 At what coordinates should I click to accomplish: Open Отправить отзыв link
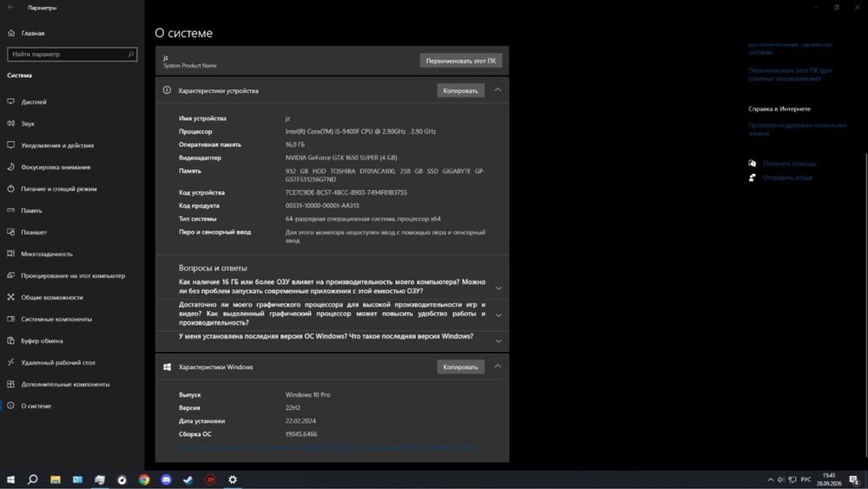pos(787,178)
